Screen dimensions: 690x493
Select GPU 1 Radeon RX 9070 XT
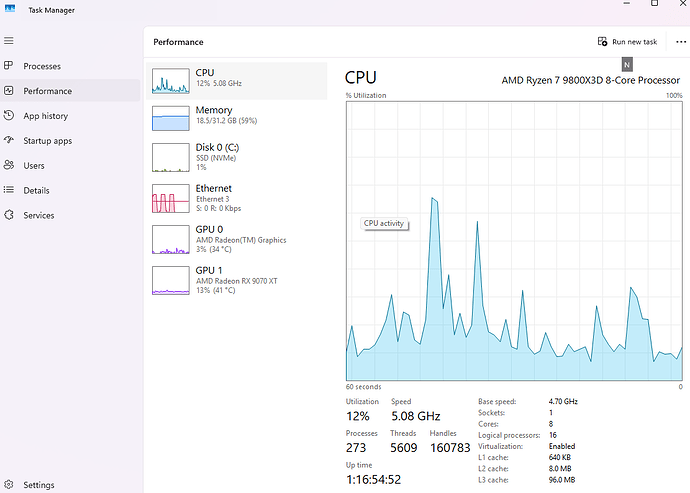tap(237, 277)
